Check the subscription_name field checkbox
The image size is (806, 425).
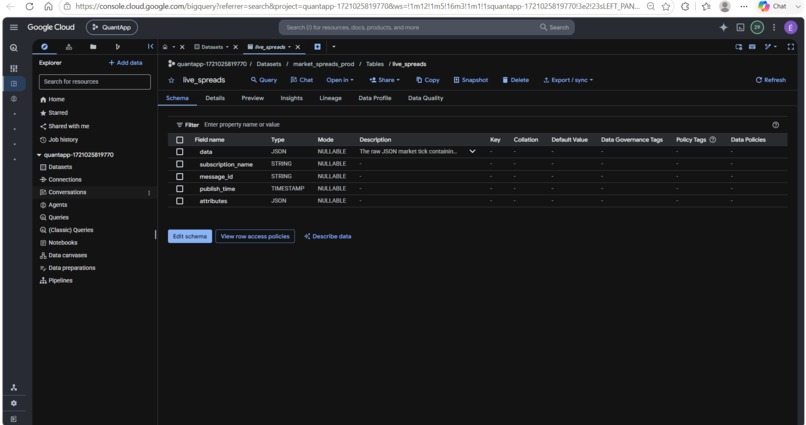179,164
